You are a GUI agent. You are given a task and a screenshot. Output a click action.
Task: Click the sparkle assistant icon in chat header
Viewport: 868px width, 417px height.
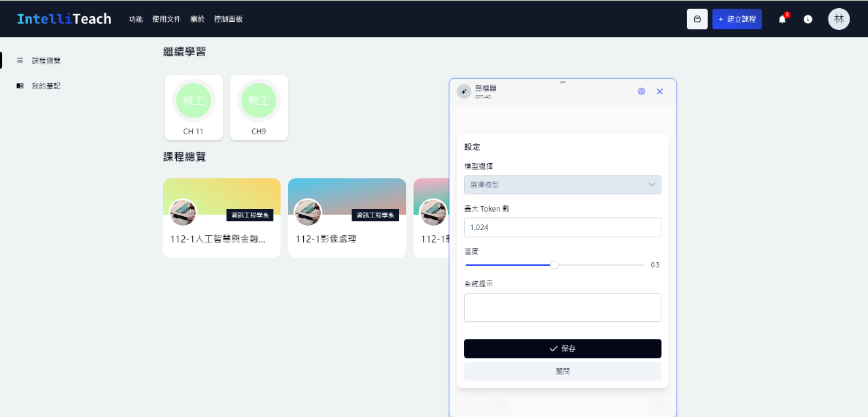pos(464,91)
